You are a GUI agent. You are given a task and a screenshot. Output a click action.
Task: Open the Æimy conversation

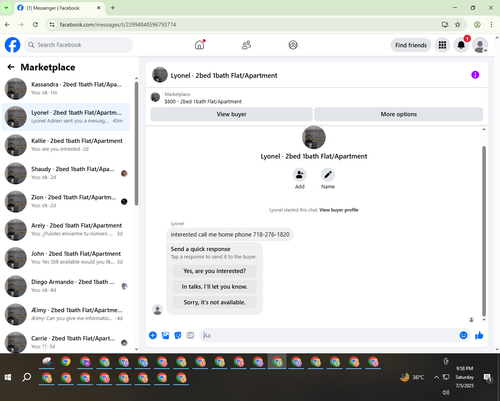[x=66, y=314]
